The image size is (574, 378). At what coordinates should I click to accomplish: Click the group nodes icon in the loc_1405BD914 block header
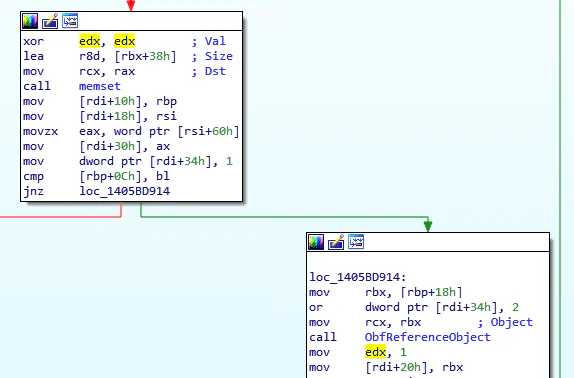tap(356, 242)
